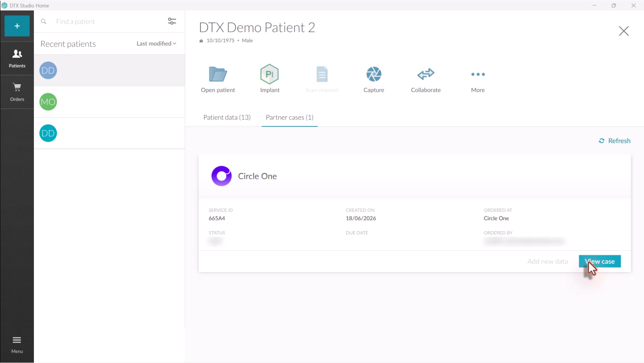The image size is (644, 363).
Task: Click the created date 18/06/2026
Action: pyautogui.click(x=361, y=218)
